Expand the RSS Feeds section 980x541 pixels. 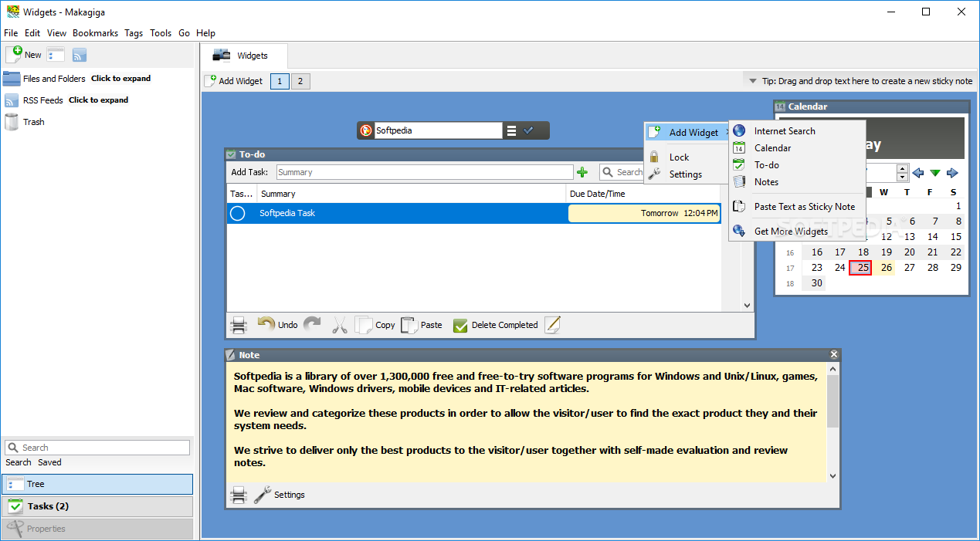[x=99, y=100]
